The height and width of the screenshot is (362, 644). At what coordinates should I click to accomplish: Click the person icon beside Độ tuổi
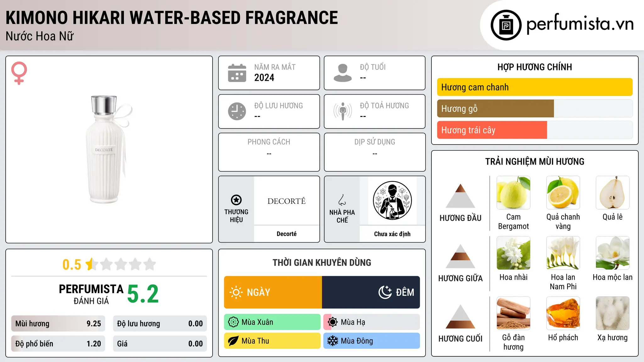343,73
